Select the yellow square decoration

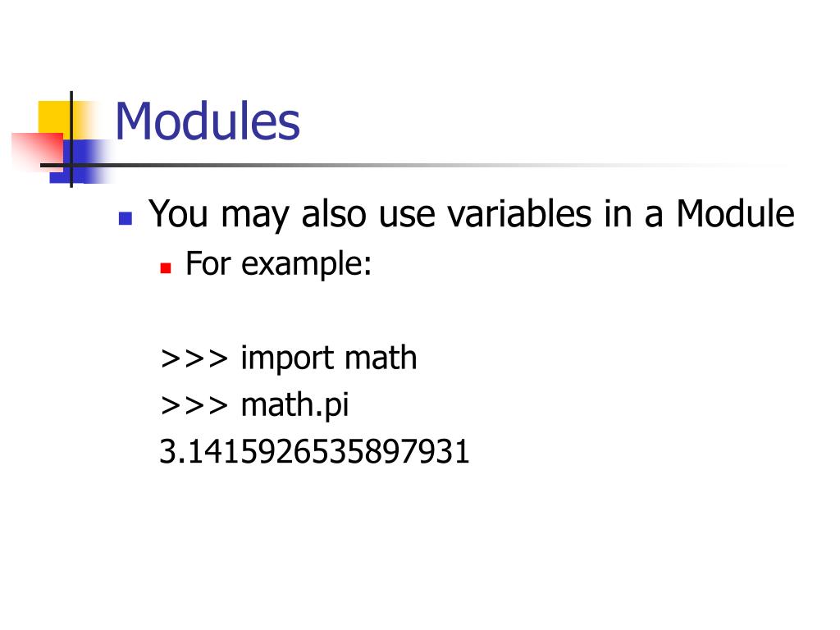[x=57, y=120]
